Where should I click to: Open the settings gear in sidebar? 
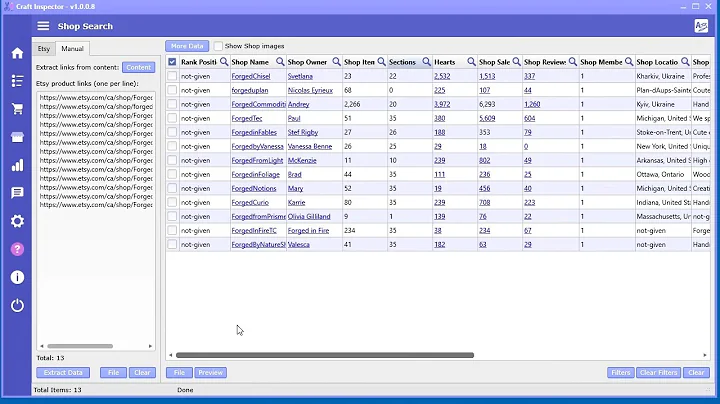click(17, 221)
